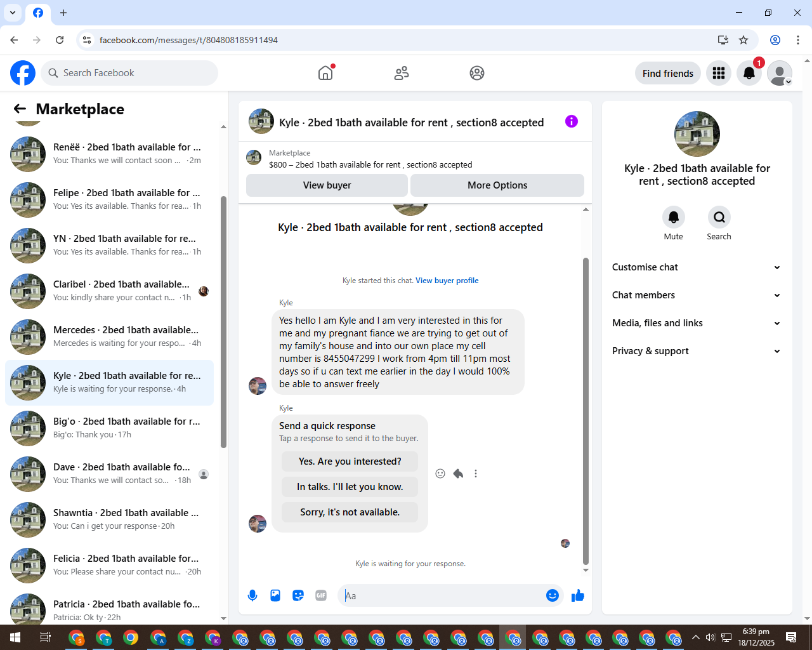812x650 pixels.
Task: Expand Media, files and links section
Action: tap(696, 323)
